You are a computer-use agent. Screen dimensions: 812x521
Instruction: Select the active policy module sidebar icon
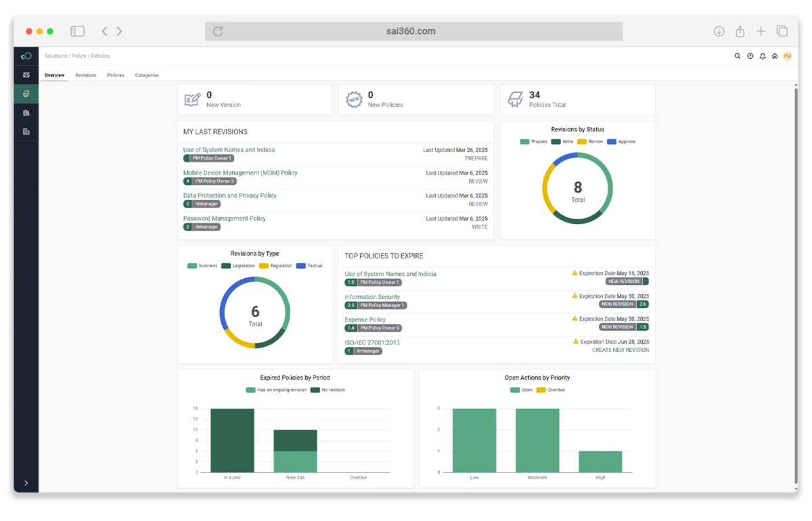[x=26, y=94]
